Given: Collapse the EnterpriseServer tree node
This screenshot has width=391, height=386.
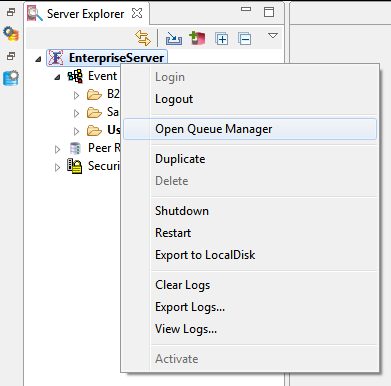Looking at the screenshot, I should click(x=38, y=59).
